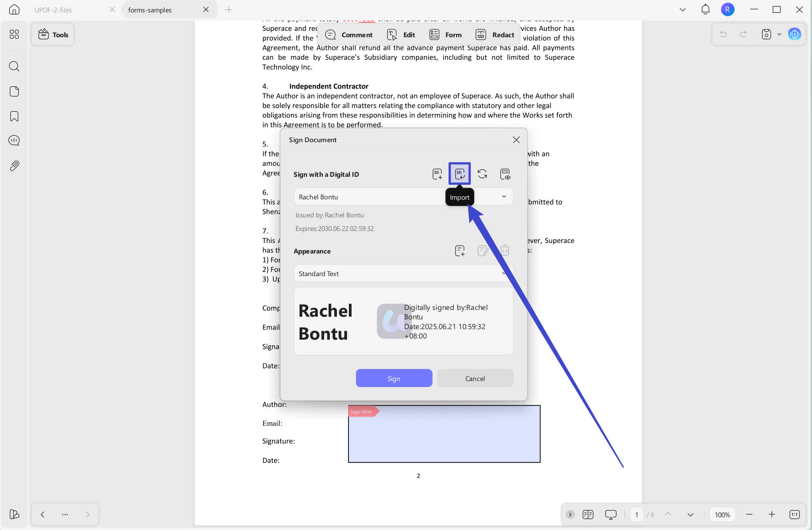Open the more options ellipsis at the bottom left
This screenshot has width=812, height=530.
click(65, 514)
